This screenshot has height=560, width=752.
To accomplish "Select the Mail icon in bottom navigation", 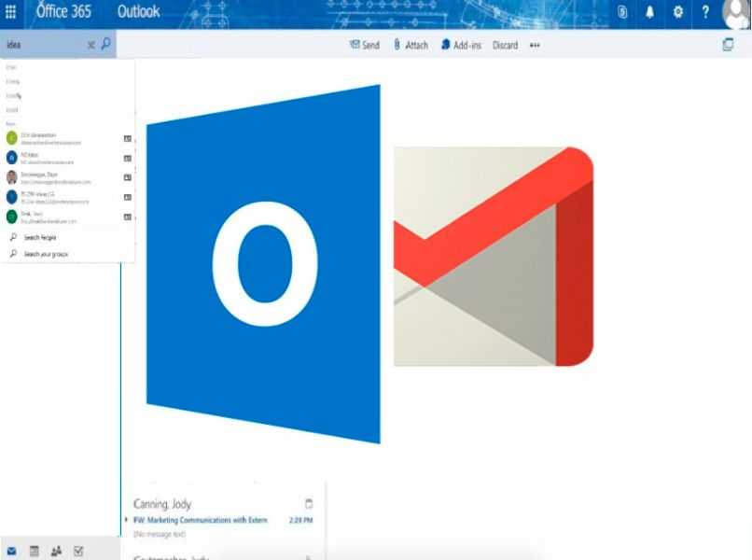I will click(x=11, y=551).
